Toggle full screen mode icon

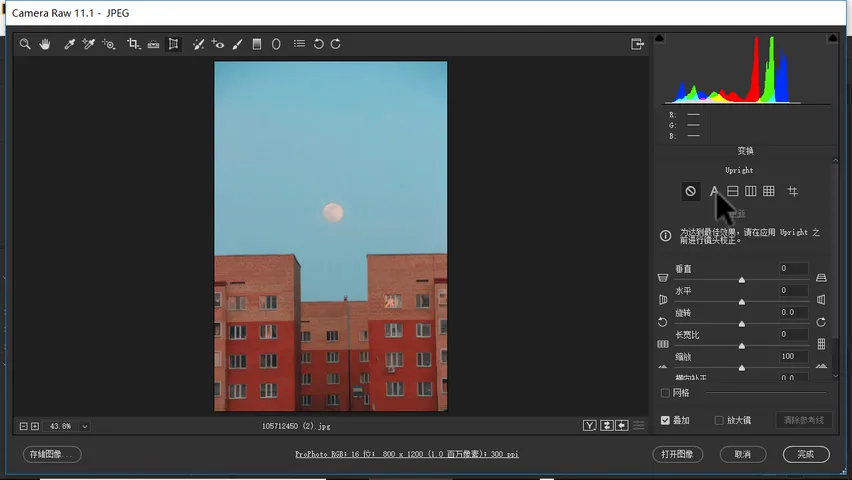[x=637, y=44]
